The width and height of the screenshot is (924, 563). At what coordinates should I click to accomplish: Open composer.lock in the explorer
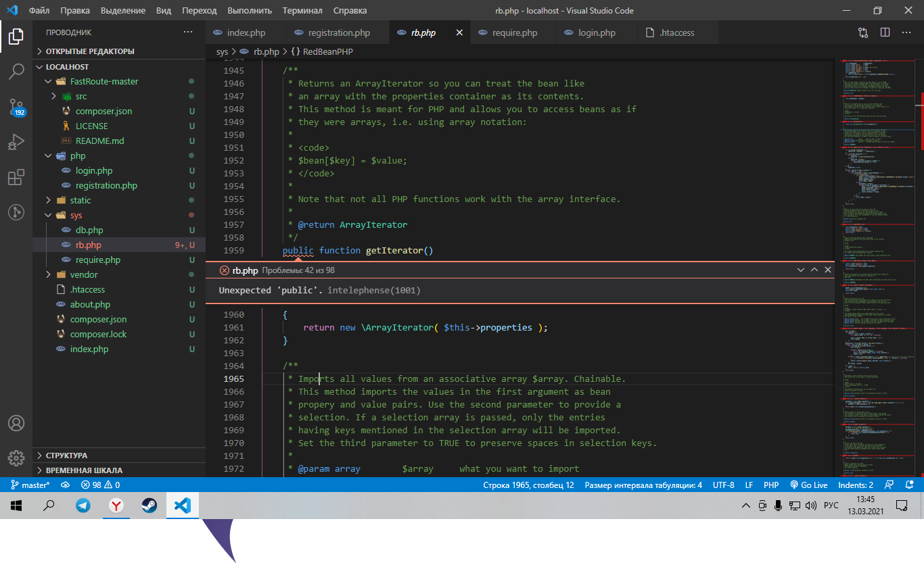(98, 334)
